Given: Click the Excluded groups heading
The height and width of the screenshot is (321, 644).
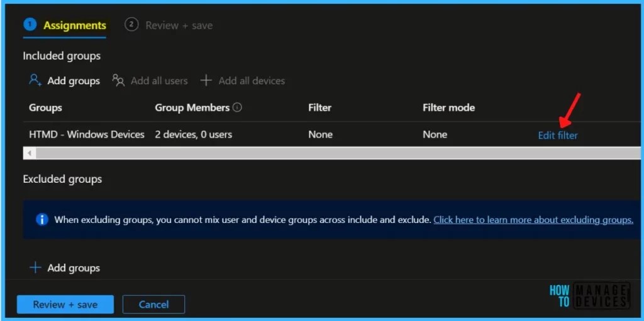Looking at the screenshot, I should [62, 179].
